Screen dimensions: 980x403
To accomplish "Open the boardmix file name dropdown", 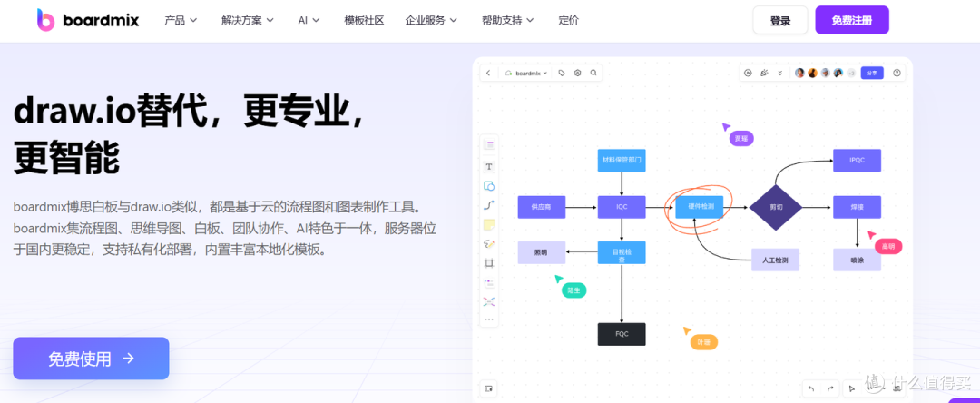I will tap(525, 73).
